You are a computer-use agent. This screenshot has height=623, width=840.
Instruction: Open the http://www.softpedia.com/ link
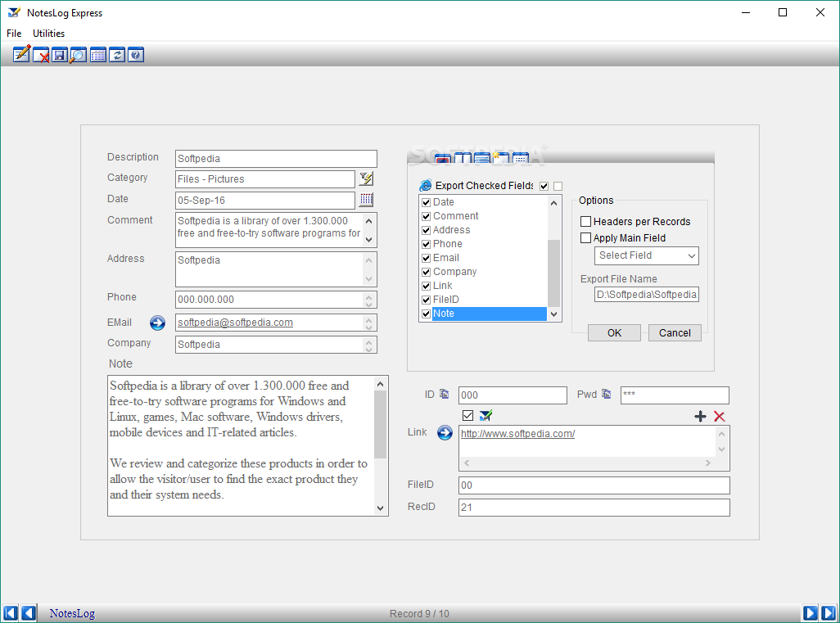pyautogui.click(x=517, y=433)
